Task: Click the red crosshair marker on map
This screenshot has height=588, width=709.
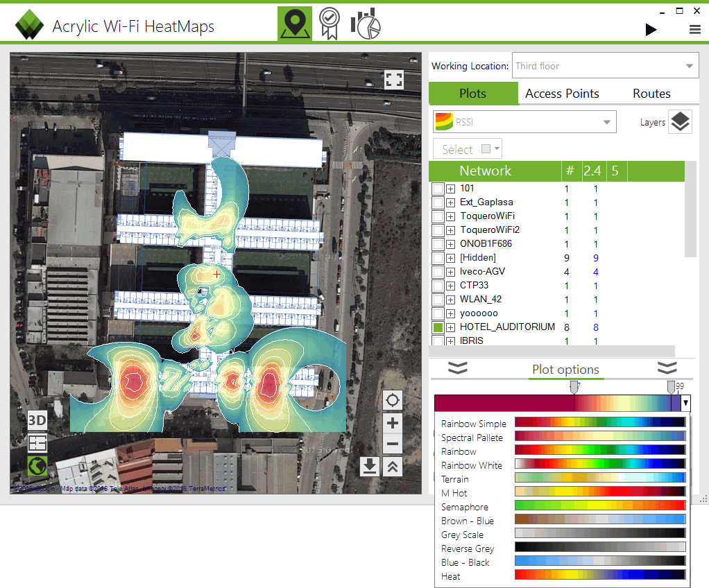Action: (x=216, y=274)
